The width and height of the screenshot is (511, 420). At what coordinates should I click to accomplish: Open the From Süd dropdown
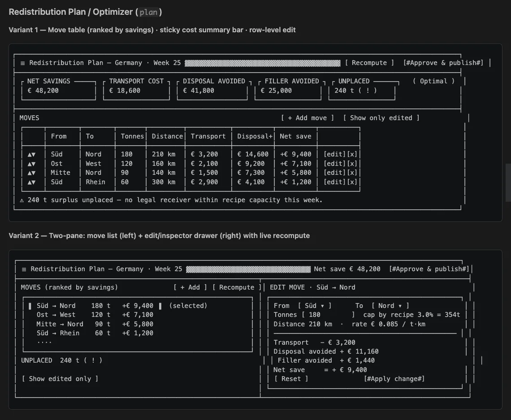[x=315, y=306]
